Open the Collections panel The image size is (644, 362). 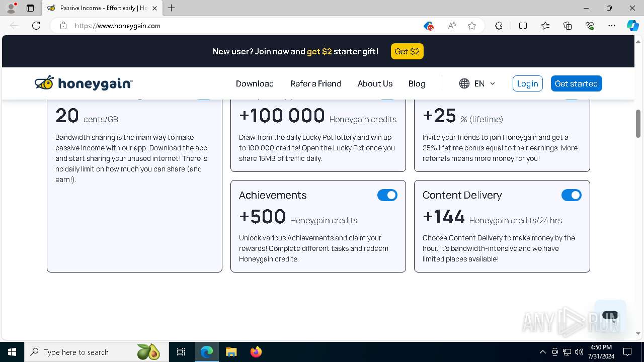[568, 26]
